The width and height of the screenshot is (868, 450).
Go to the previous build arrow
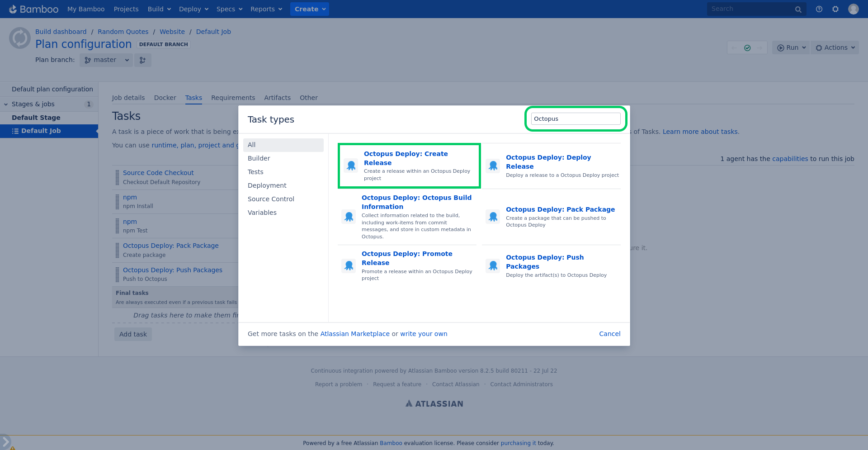pos(734,48)
